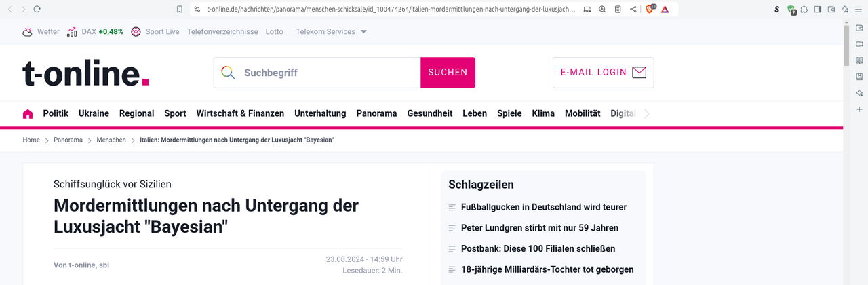Open the Wetter link
The image size is (868, 285).
(48, 31)
